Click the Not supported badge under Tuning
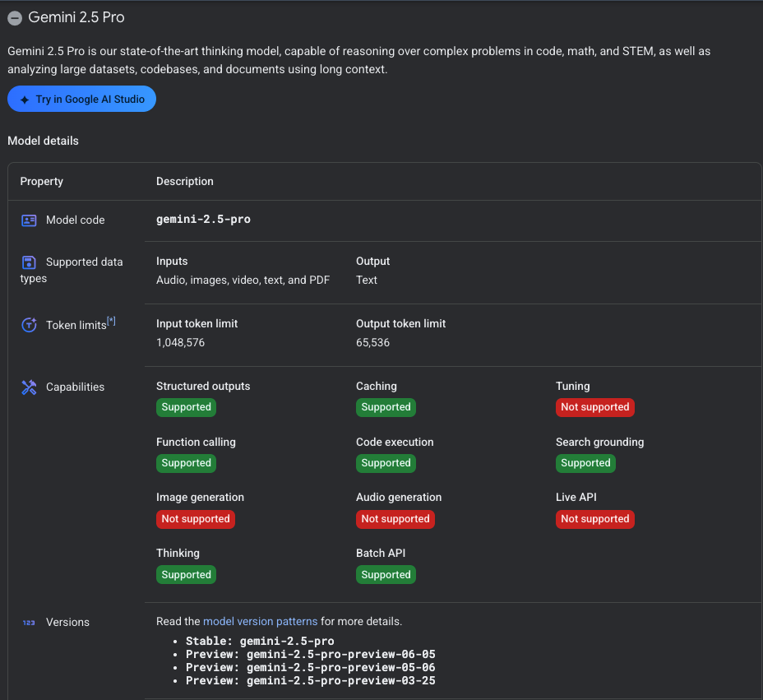 pyautogui.click(x=594, y=407)
